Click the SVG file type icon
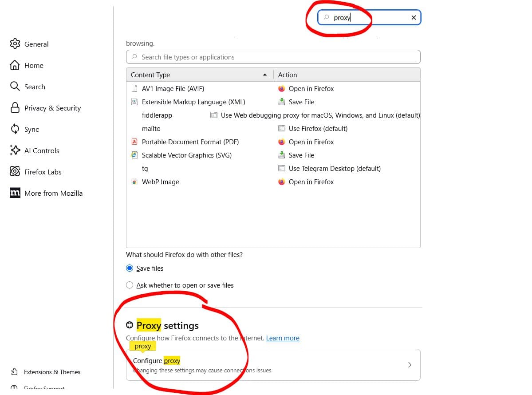Image resolution: width=532 pixels, height=395 pixels. click(x=134, y=155)
